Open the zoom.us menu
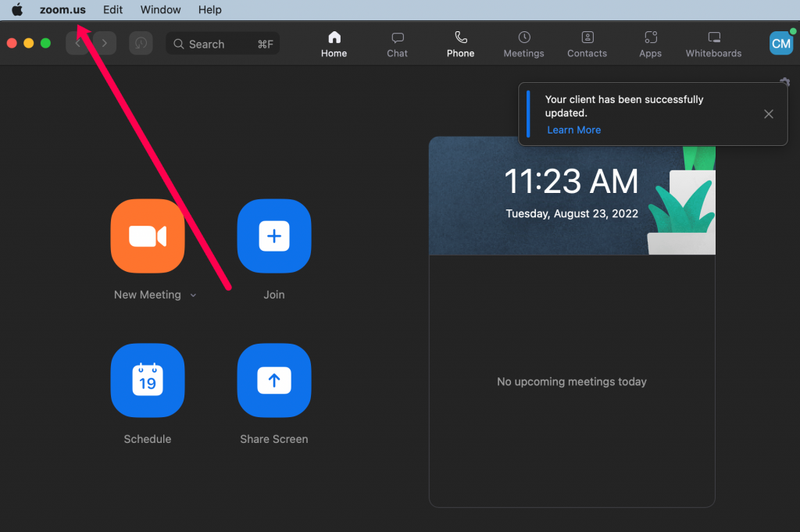800x532 pixels. click(63, 9)
